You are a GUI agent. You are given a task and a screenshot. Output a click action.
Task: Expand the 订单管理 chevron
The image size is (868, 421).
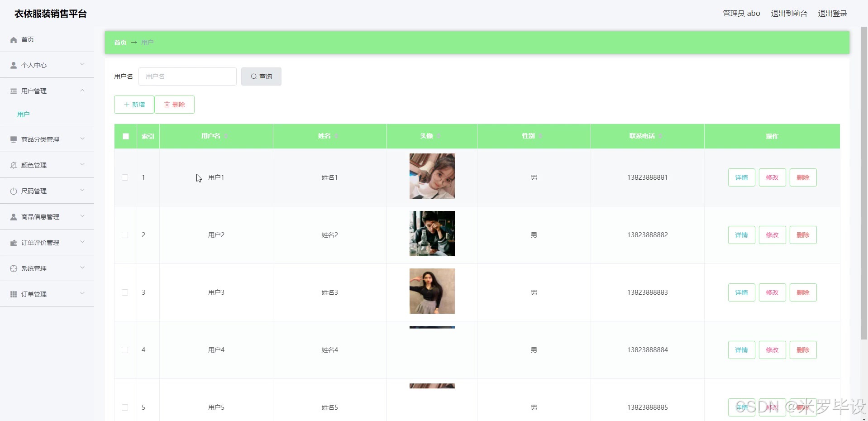point(82,294)
